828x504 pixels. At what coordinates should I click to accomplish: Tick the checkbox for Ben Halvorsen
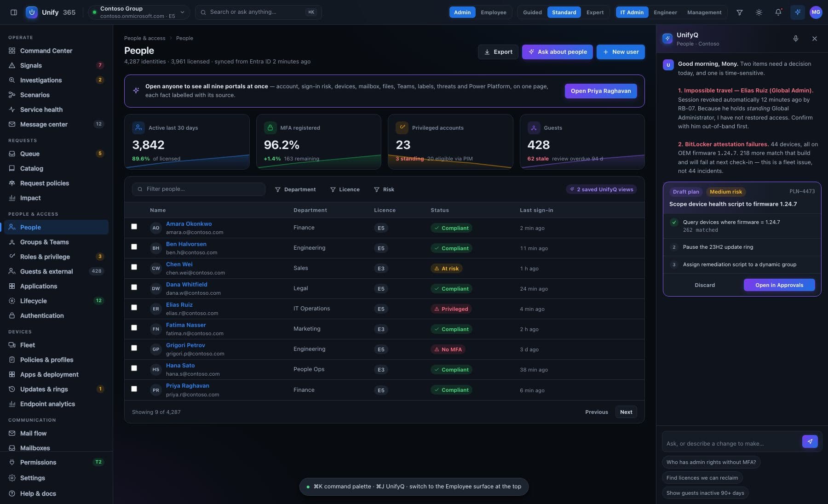click(134, 247)
